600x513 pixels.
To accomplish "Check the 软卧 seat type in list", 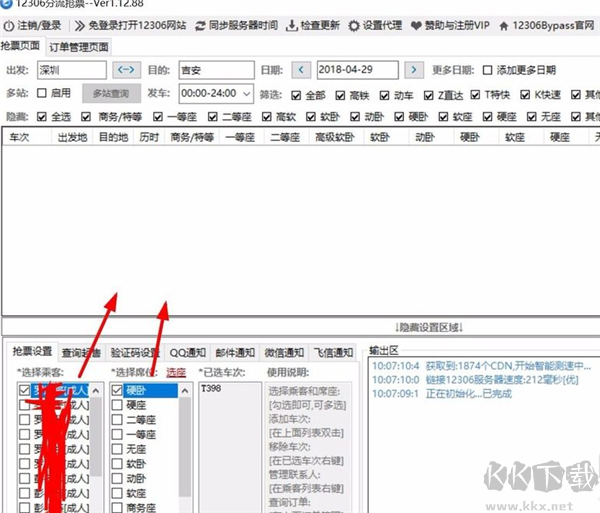I will coord(117,464).
